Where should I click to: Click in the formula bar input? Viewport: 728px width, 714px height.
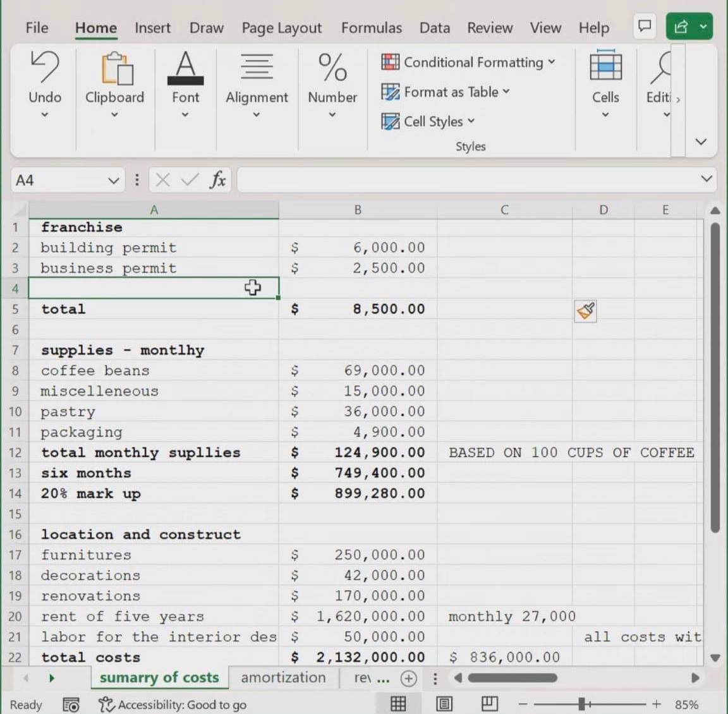(x=468, y=179)
